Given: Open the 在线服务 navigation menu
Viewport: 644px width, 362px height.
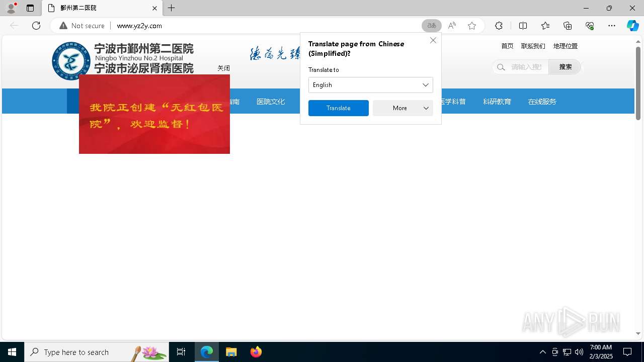Looking at the screenshot, I should pos(542,102).
